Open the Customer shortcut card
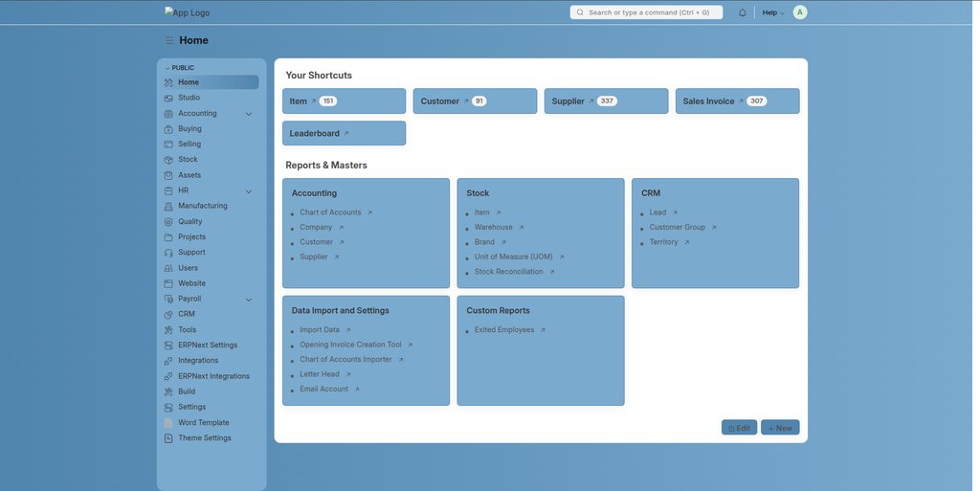Viewport: 980px width, 491px height. click(x=475, y=101)
